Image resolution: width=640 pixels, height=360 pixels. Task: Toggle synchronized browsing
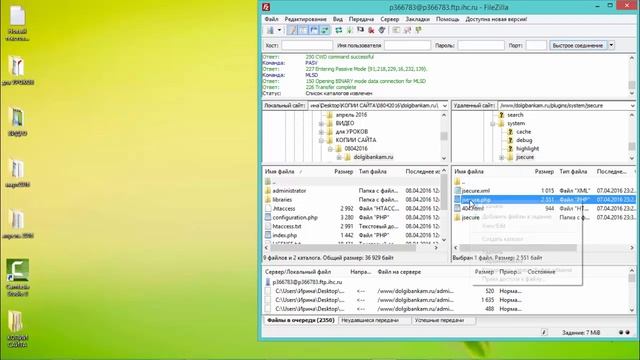(418, 30)
